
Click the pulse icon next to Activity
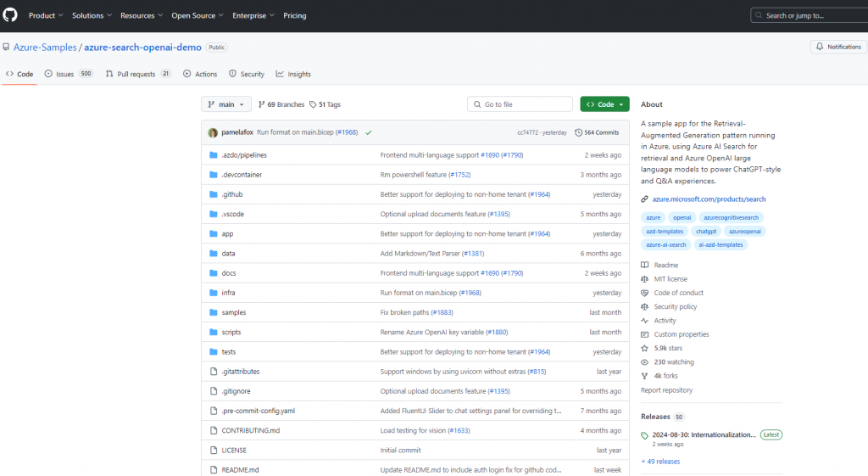coord(644,320)
